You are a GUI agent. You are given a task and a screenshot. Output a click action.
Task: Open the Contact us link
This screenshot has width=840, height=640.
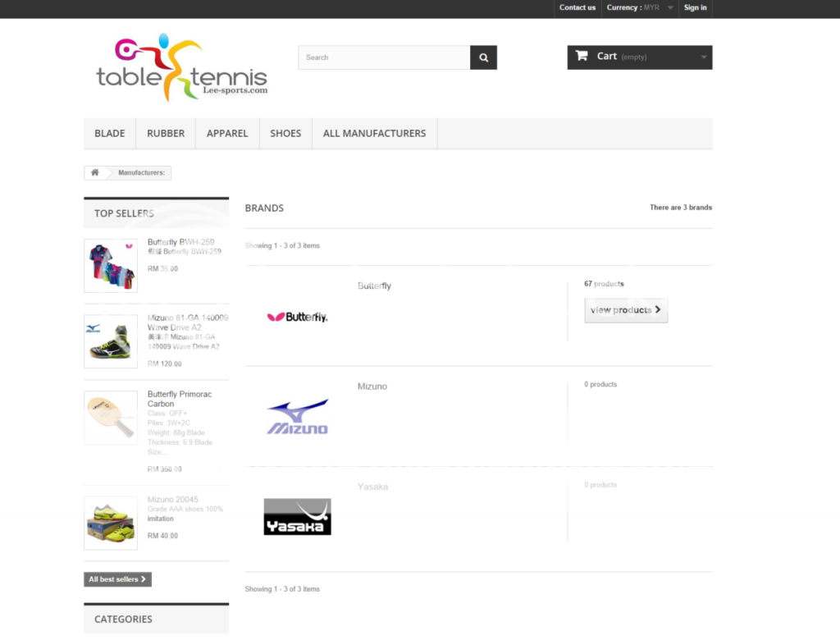pos(577,8)
